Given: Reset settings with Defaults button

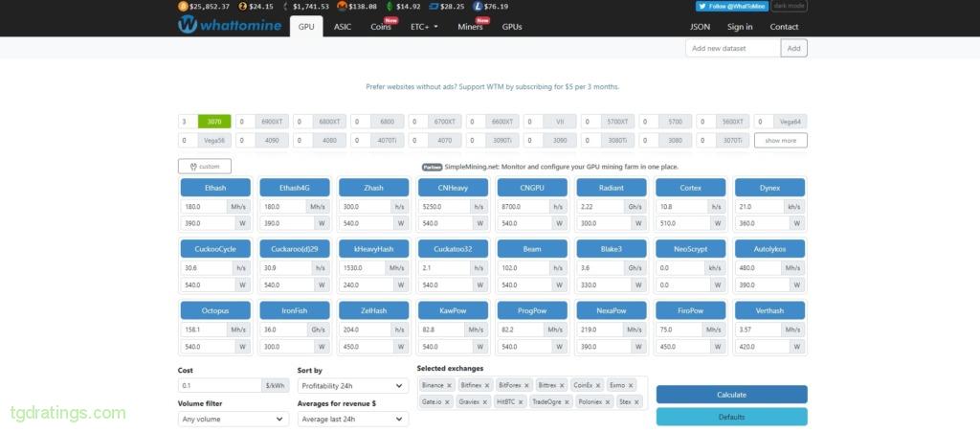Looking at the screenshot, I should [x=732, y=417].
